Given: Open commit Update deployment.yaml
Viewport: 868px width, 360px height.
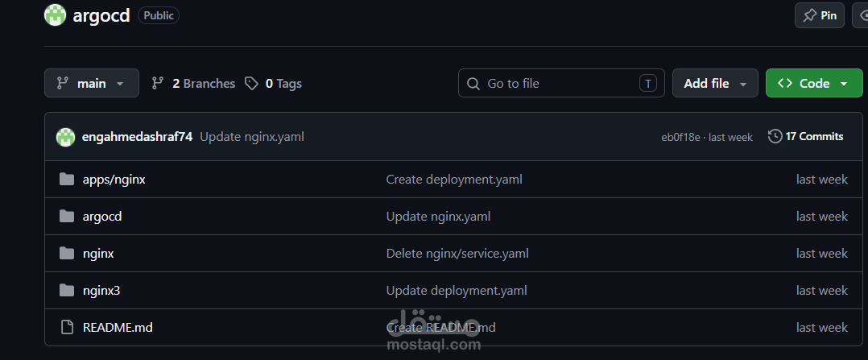Looking at the screenshot, I should tap(456, 290).
